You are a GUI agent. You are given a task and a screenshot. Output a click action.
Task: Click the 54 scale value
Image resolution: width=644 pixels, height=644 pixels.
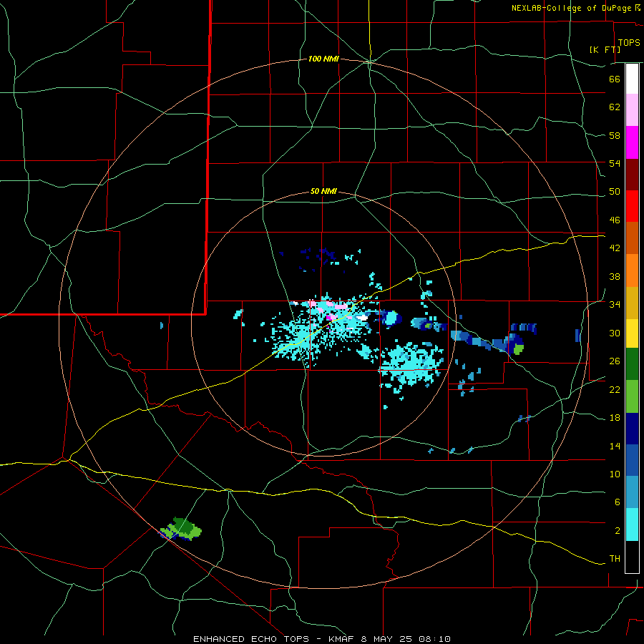tap(615, 163)
